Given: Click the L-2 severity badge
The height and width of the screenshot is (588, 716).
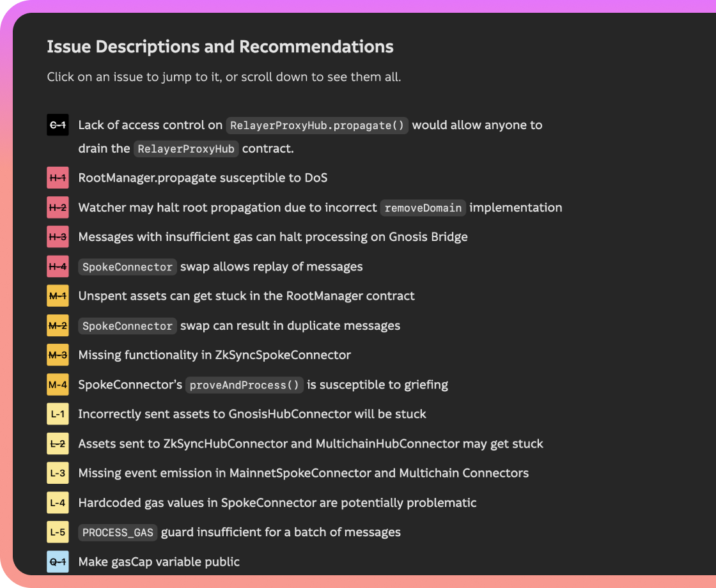Looking at the screenshot, I should pyautogui.click(x=58, y=444).
